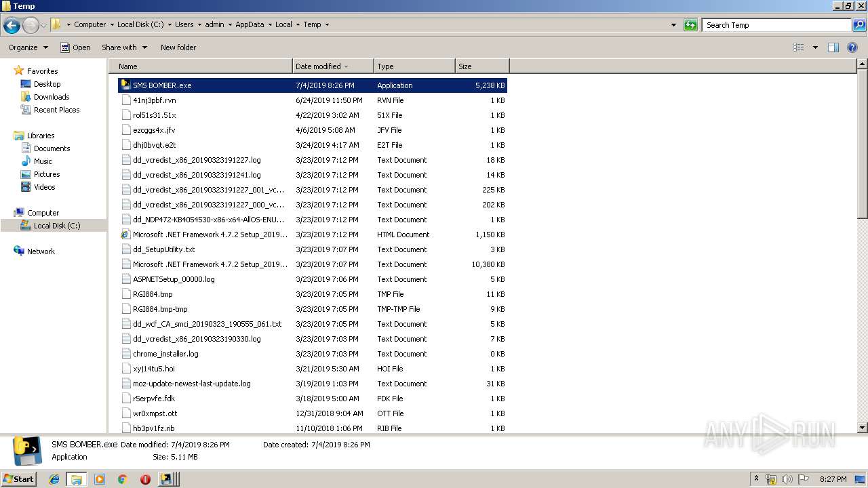This screenshot has height=488, width=868.
Task: Select wr0xmpst.ott file
Action: point(155,413)
